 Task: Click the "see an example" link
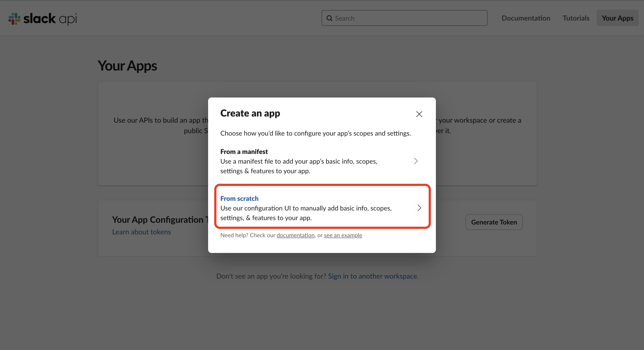tap(343, 235)
